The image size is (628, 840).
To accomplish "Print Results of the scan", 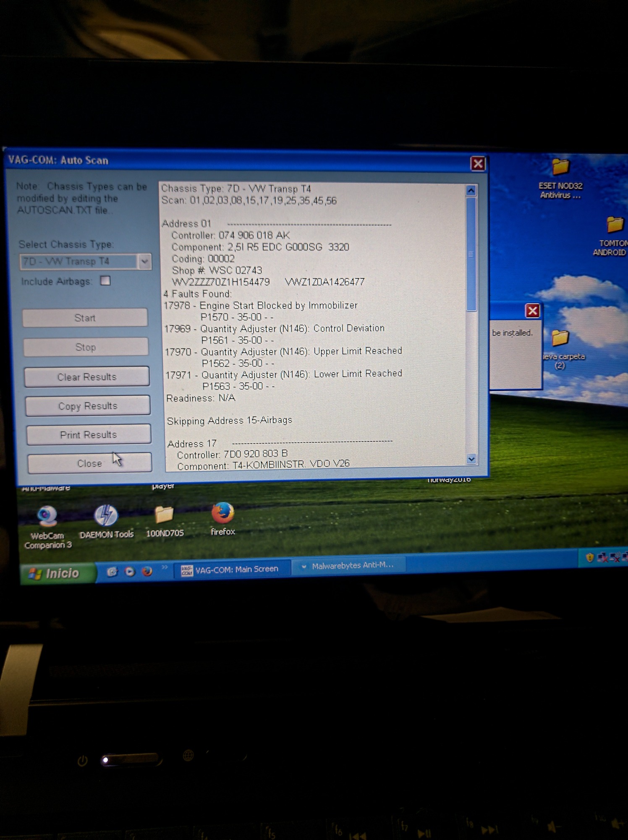I will [x=89, y=434].
